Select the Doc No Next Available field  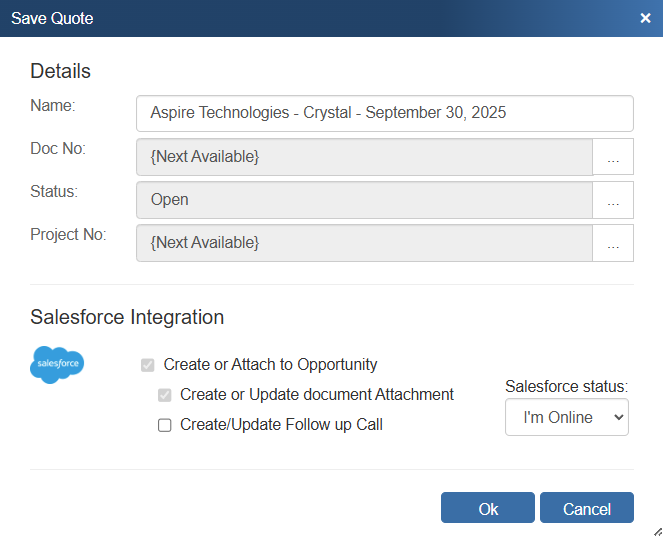point(364,157)
